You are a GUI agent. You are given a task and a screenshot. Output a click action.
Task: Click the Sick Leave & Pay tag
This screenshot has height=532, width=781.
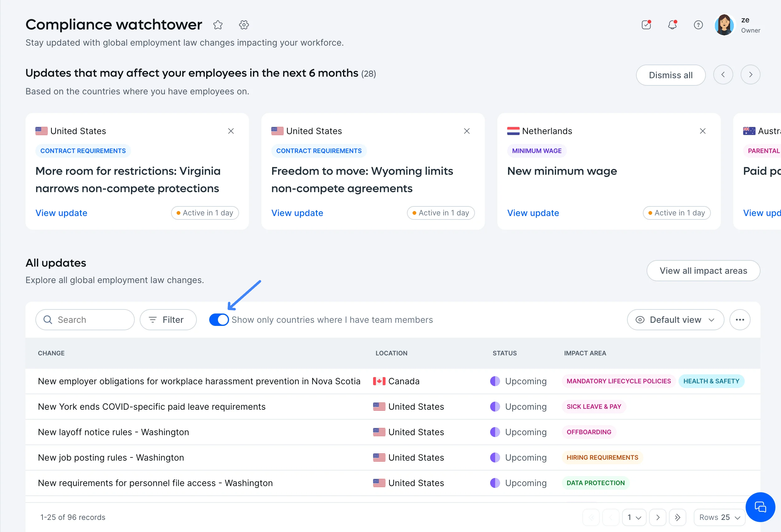[x=594, y=407]
